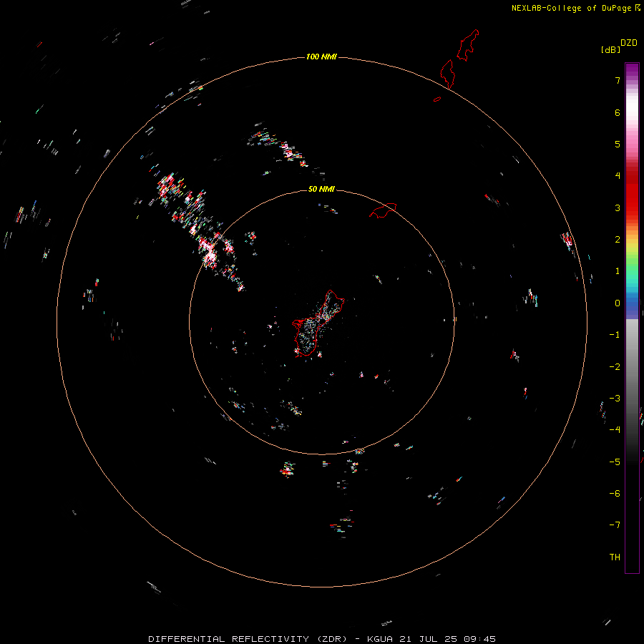Screen dimensions: 644x644
Task: Click the 100 NMI range ring label
Action: click(x=321, y=57)
